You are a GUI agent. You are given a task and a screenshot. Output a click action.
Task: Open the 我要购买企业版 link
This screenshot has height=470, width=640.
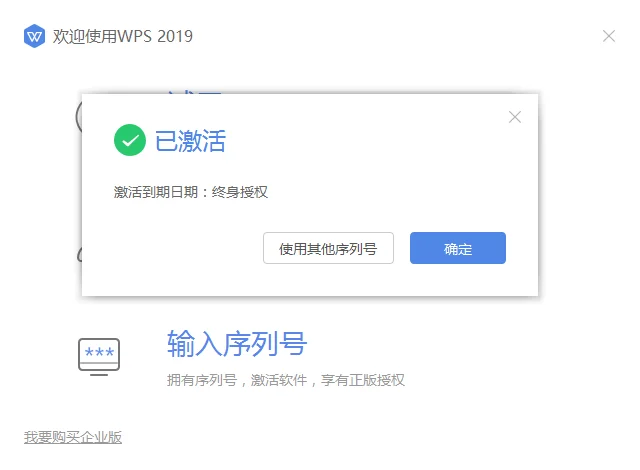pyautogui.click(x=73, y=437)
